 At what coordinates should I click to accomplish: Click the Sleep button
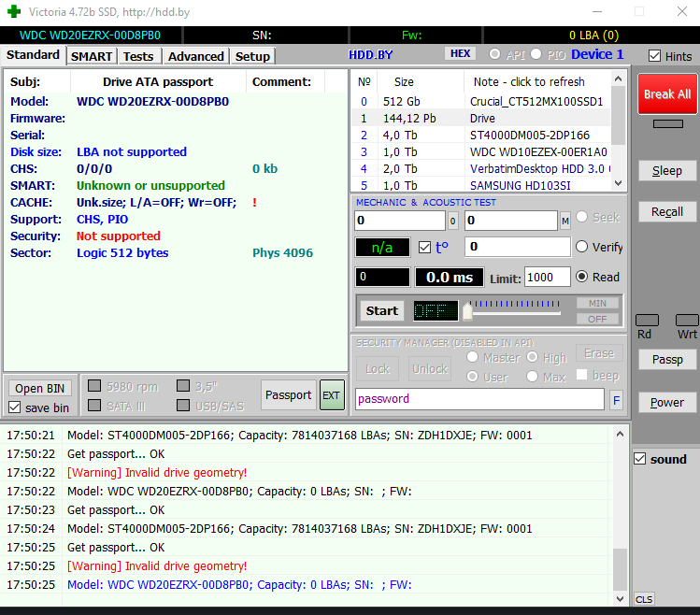666,171
